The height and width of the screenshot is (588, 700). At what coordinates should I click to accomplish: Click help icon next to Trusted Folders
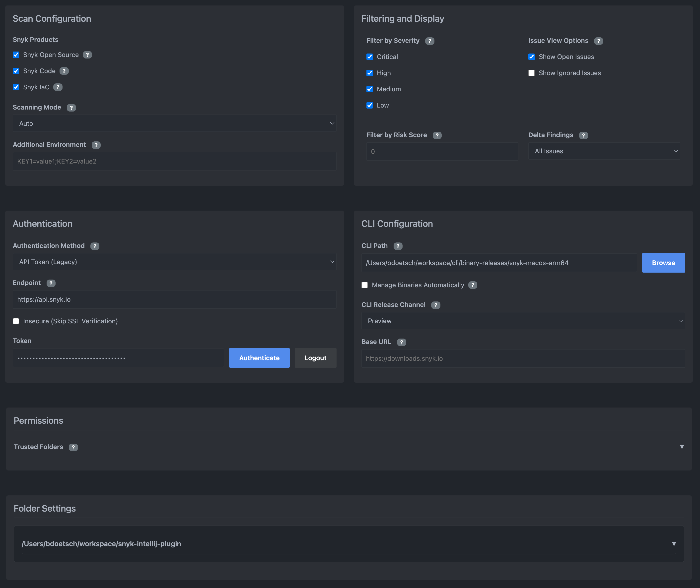[73, 447]
